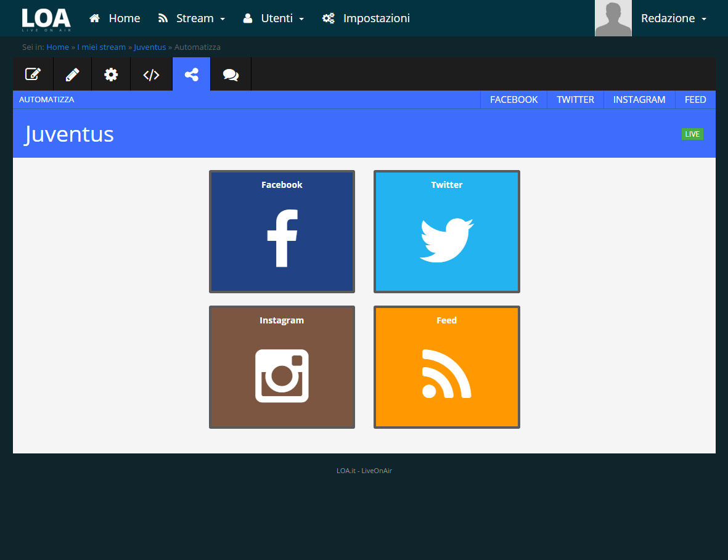Click the gears icon beside Impostazioni
The height and width of the screenshot is (560, 728).
[329, 18]
